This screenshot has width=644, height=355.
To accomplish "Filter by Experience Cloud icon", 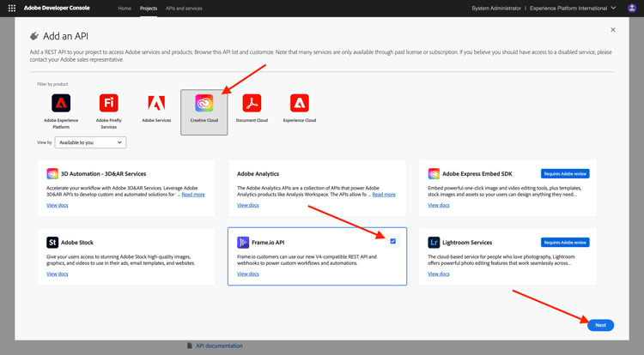I will coord(300,103).
